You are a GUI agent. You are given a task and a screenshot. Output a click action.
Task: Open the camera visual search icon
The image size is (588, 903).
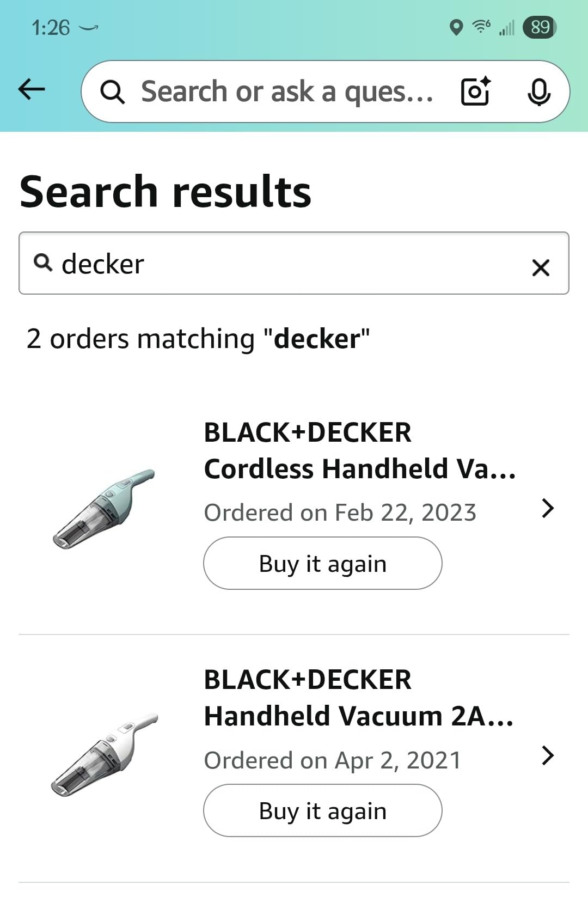click(474, 91)
